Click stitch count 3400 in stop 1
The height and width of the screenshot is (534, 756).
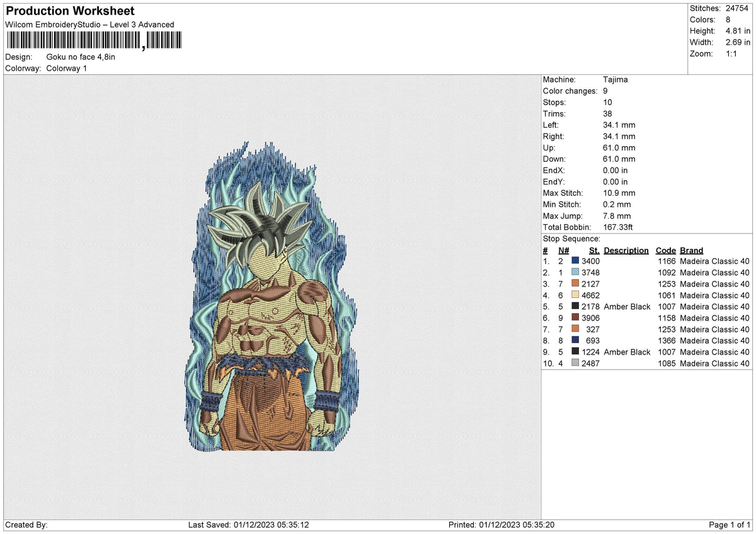590,261
